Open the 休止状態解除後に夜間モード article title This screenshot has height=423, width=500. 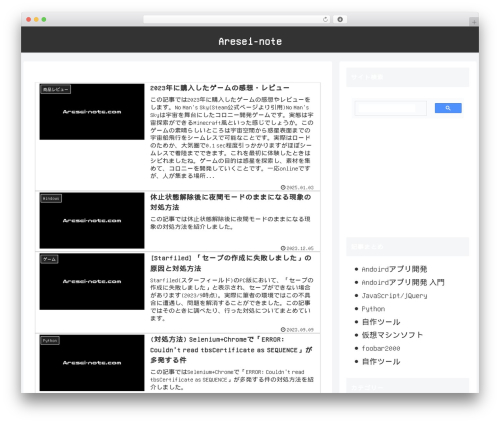(230, 202)
